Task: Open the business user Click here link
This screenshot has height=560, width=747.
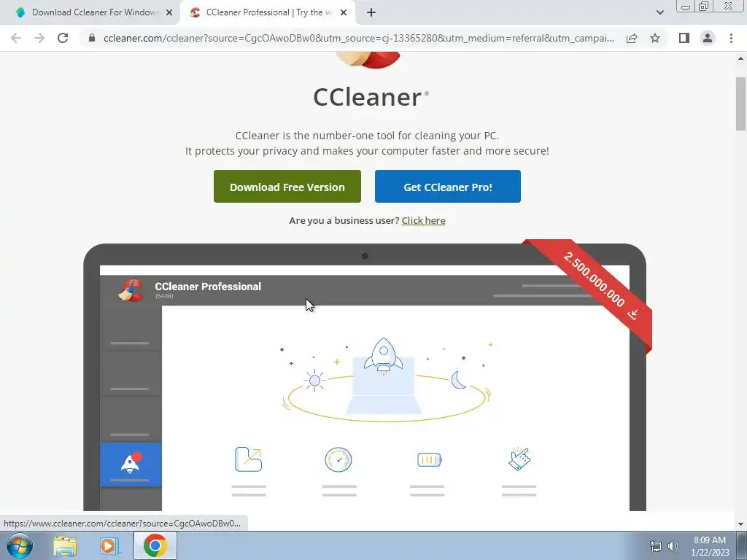Action: (x=424, y=220)
